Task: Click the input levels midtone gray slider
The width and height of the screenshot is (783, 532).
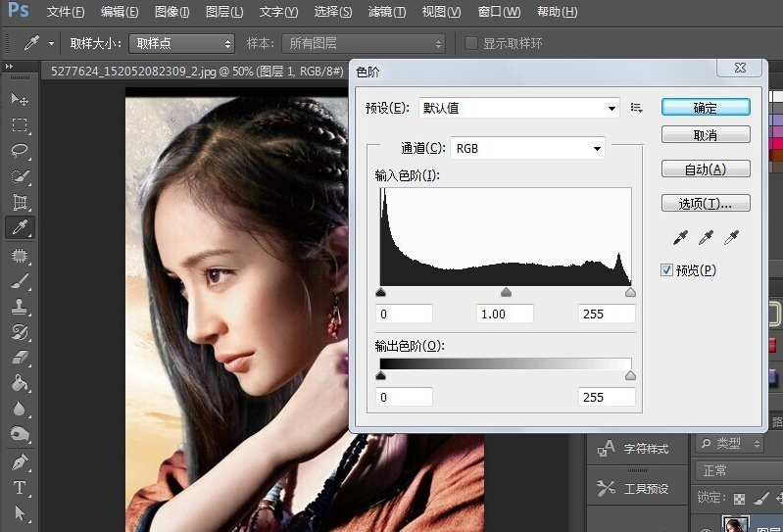Action: (506, 292)
